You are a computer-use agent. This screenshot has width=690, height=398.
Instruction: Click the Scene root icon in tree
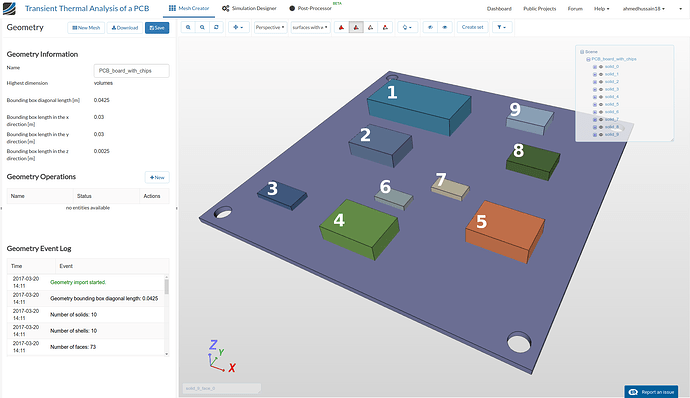582,52
